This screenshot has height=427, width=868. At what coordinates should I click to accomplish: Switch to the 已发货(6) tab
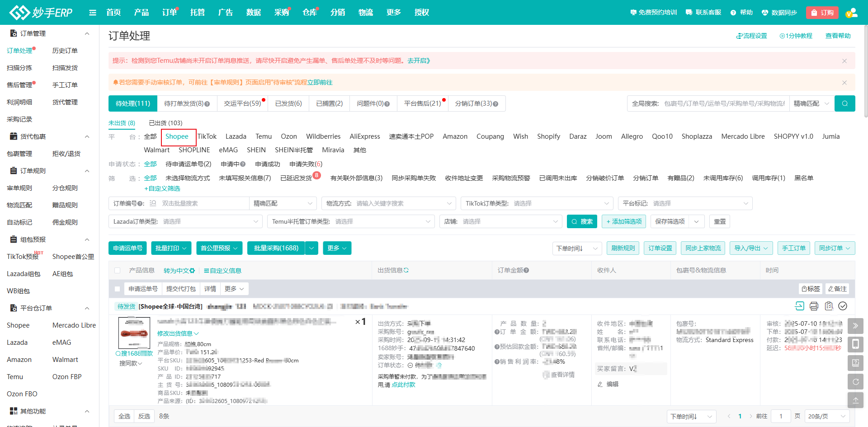pyautogui.click(x=288, y=103)
